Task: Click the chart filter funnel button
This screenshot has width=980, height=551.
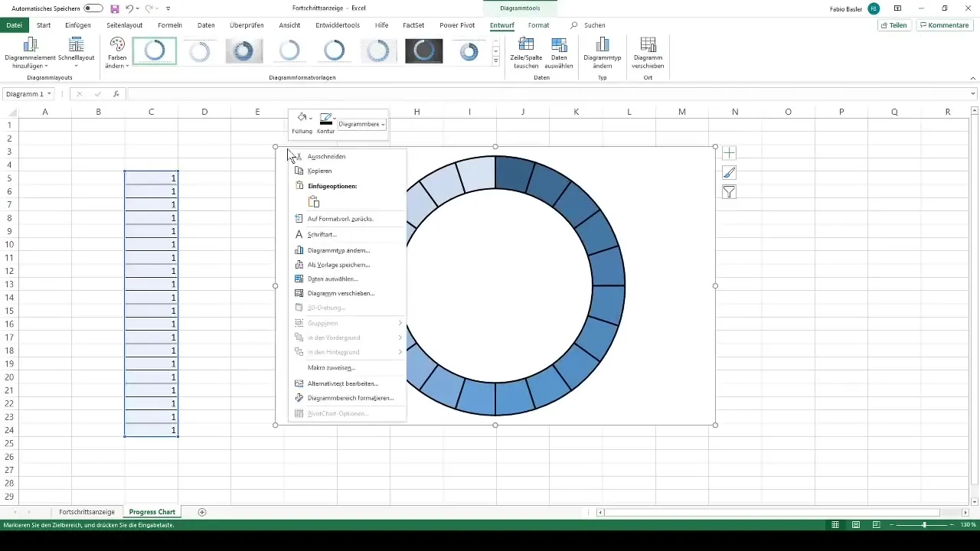Action: [x=729, y=192]
